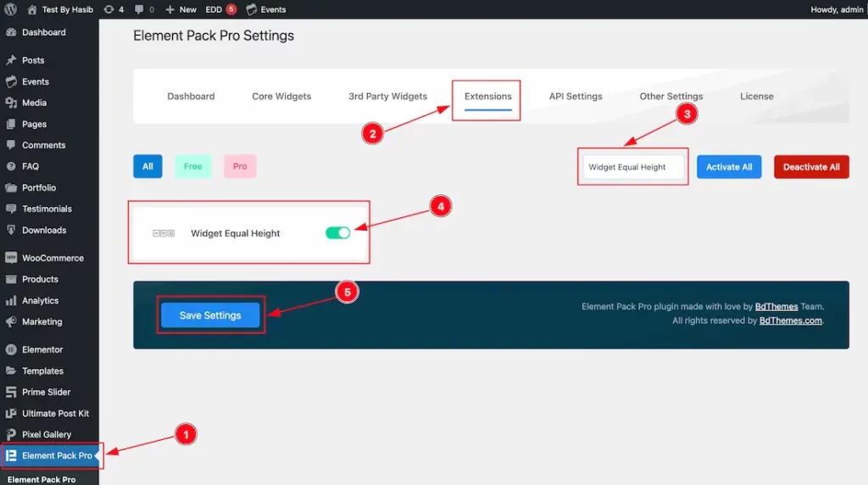Screen dimensions: 868x485
Task: Click the Portfolio folder icon
Action: tap(11, 187)
